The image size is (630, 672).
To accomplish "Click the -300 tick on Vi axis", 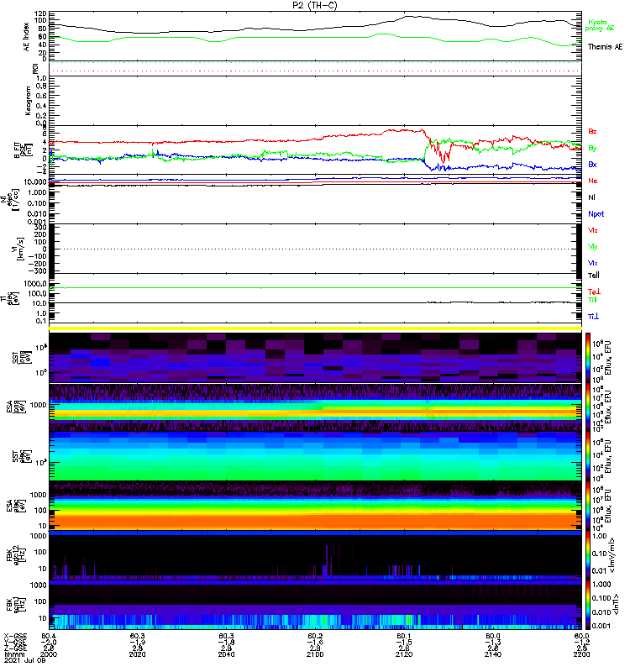I will [x=38, y=270].
